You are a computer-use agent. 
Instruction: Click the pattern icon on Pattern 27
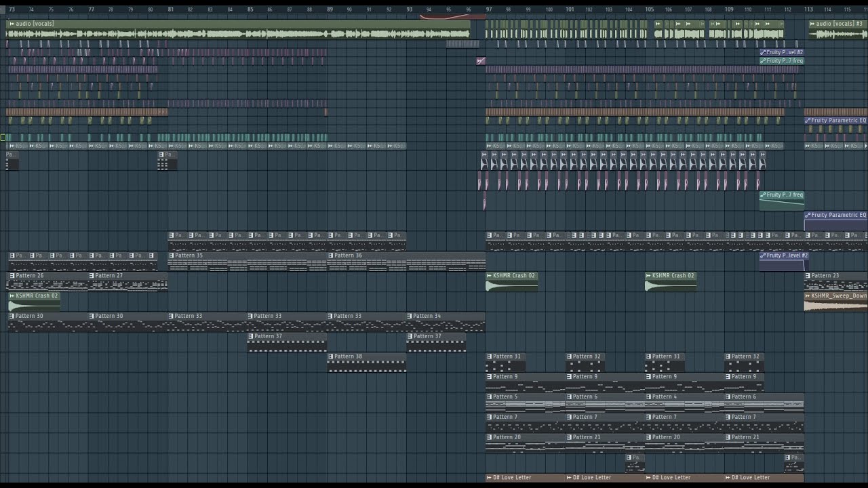[x=92, y=276]
